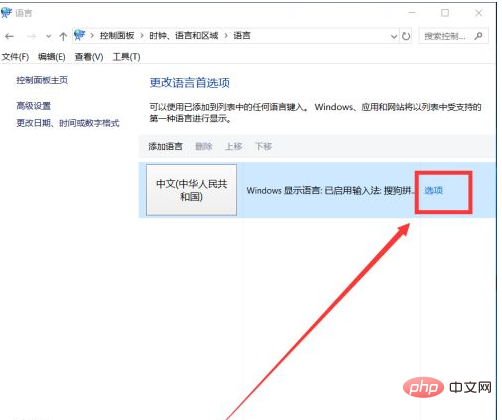This screenshot has height=420, width=502.
Task: Open the recent locations chevron
Action: click(x=49, y=36)
